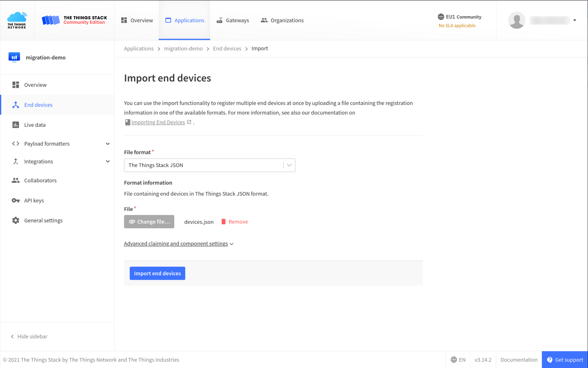Click the Import breadcrumb item
Screen dimensions: 588x368
click(x=260, y=48)
